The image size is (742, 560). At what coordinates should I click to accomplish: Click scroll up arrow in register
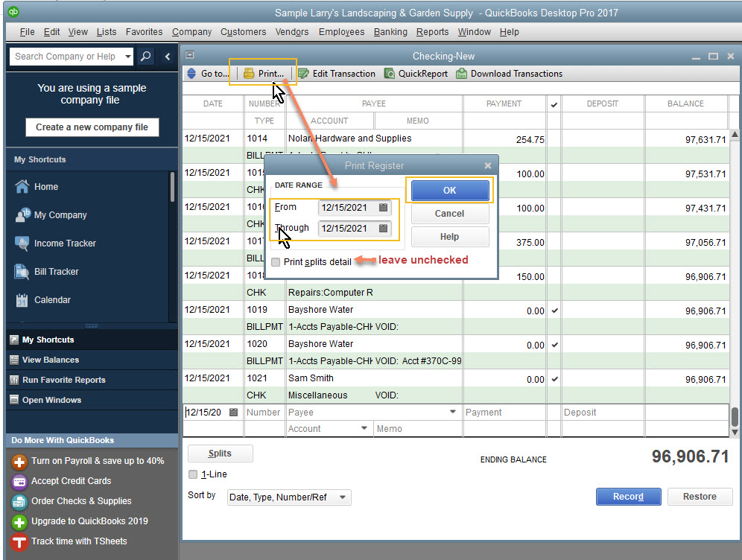(x=735, y=134)
